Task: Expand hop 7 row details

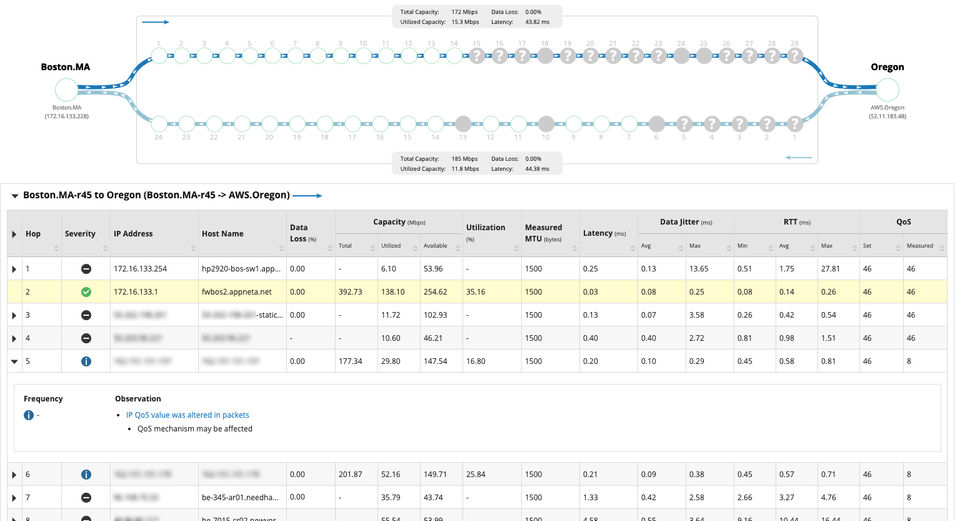Action: coord(14,498)
